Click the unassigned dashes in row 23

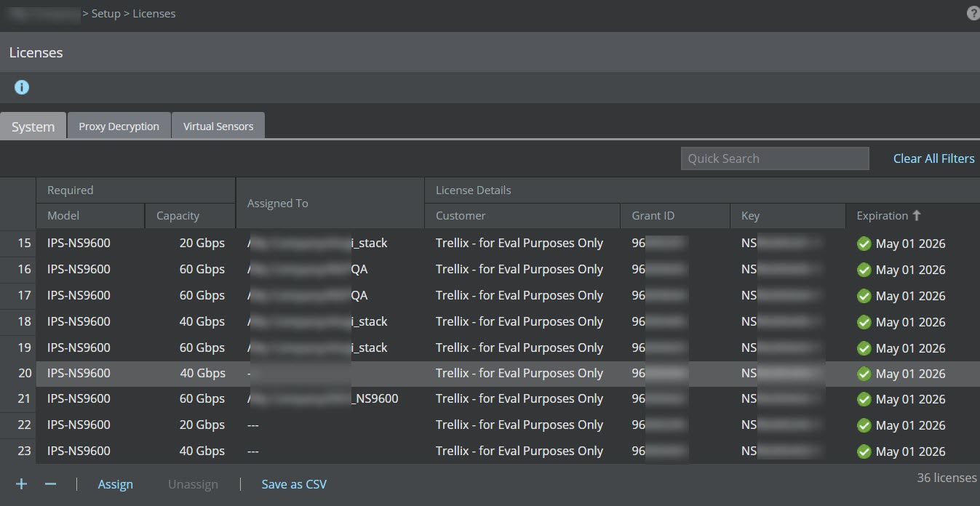point(253,451)
